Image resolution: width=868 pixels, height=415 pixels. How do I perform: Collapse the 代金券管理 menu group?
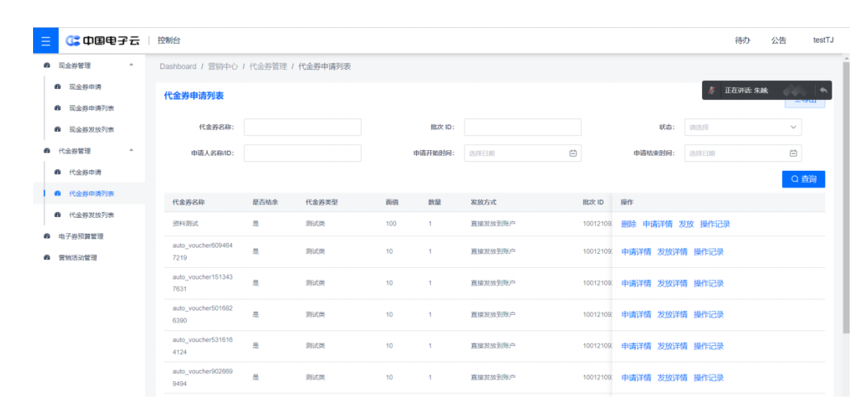coord(132,151)
